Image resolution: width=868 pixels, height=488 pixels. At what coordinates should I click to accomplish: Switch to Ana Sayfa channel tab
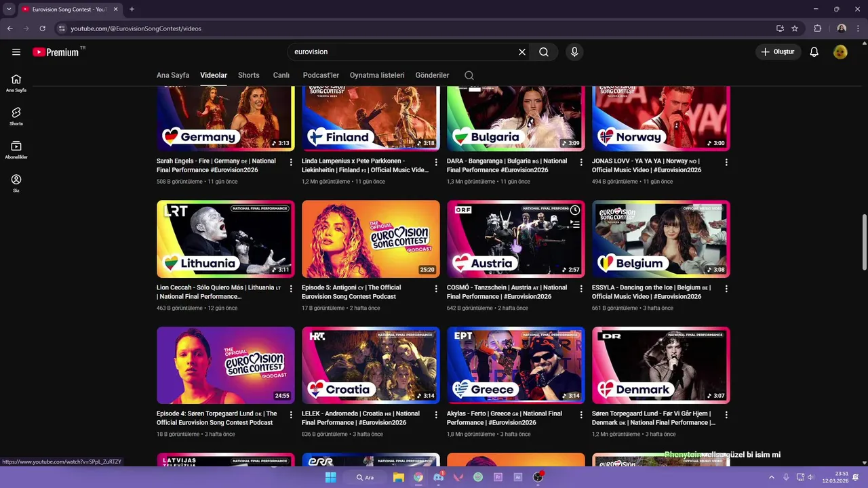click(x=173, y=75)
